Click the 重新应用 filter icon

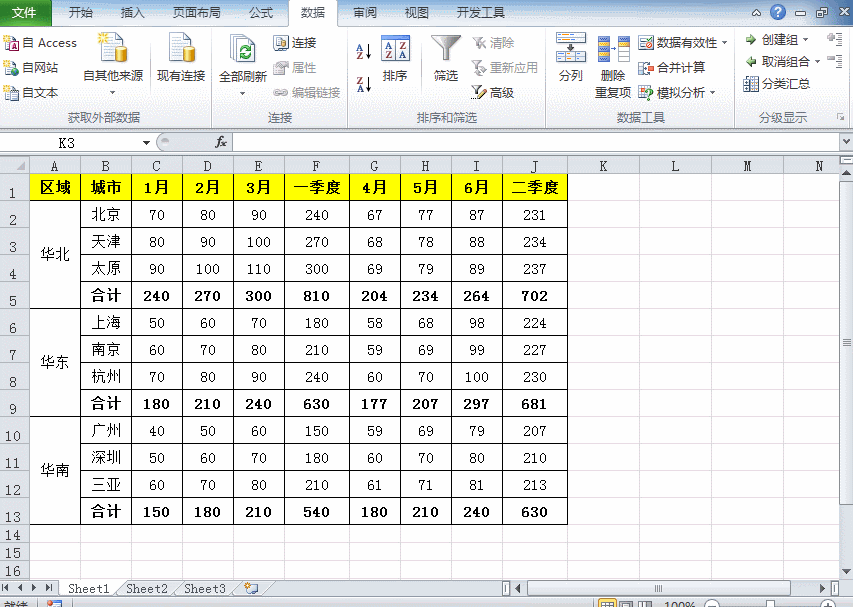[479, 67]
